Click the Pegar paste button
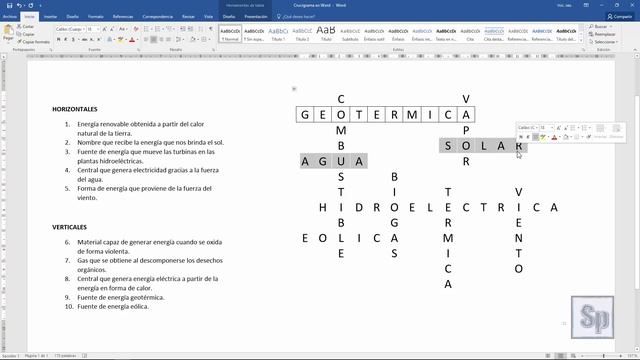 (8, 33)
